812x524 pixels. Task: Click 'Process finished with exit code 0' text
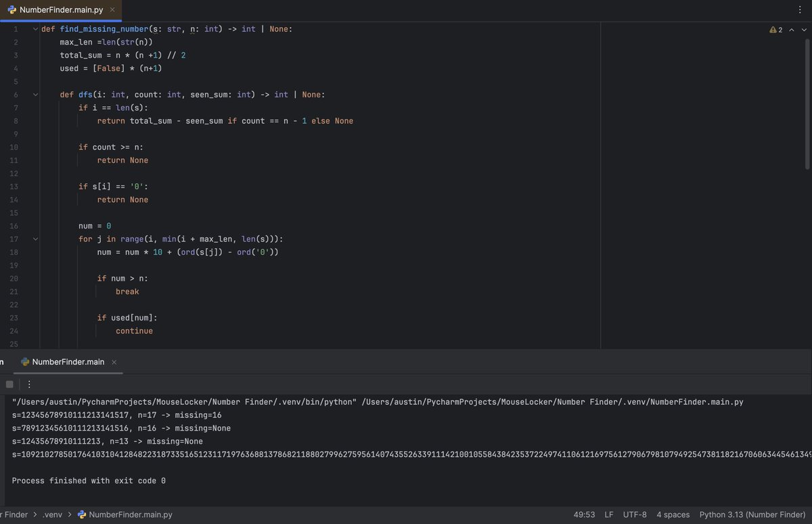pos(89,480)
